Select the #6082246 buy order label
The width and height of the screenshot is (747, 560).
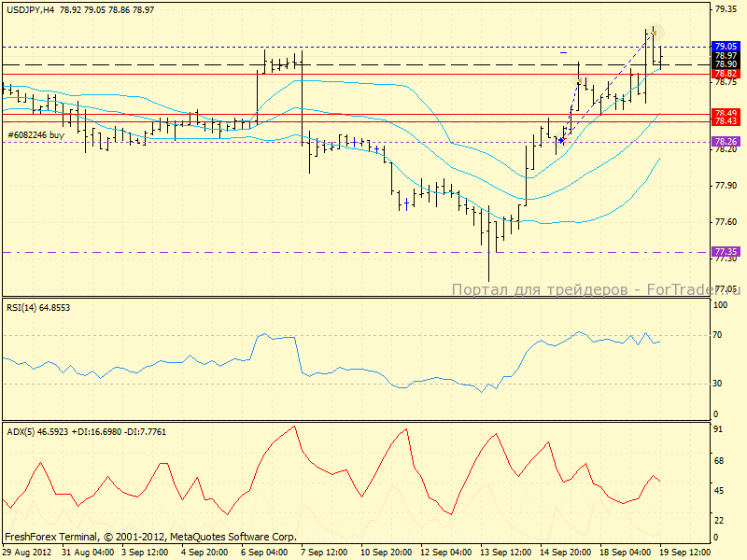coord(35,135)
